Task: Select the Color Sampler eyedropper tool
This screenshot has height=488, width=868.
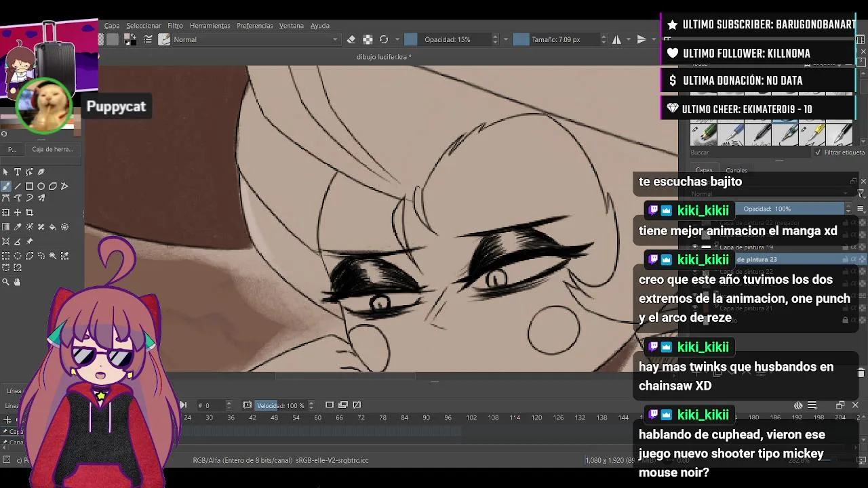Action: click(x=18, y=227)
